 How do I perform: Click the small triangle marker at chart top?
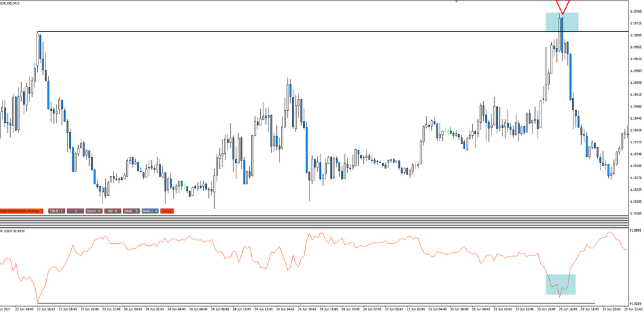click(456, 1)
